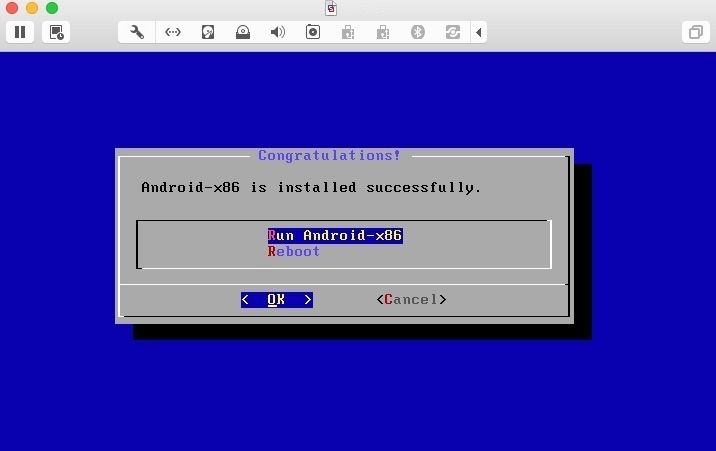
Task: Click the Bluetooth icon
Action: [418, 32]
